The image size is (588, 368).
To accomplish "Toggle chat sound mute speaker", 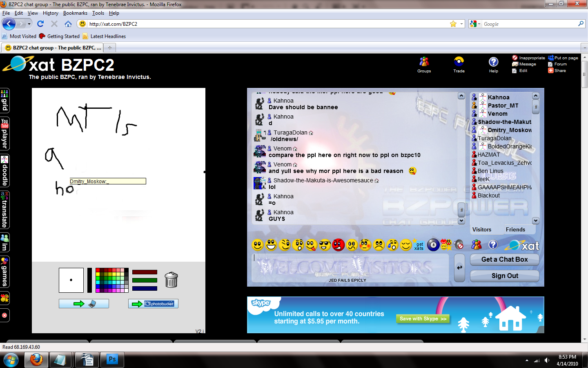I will click(x=459, y=245).
